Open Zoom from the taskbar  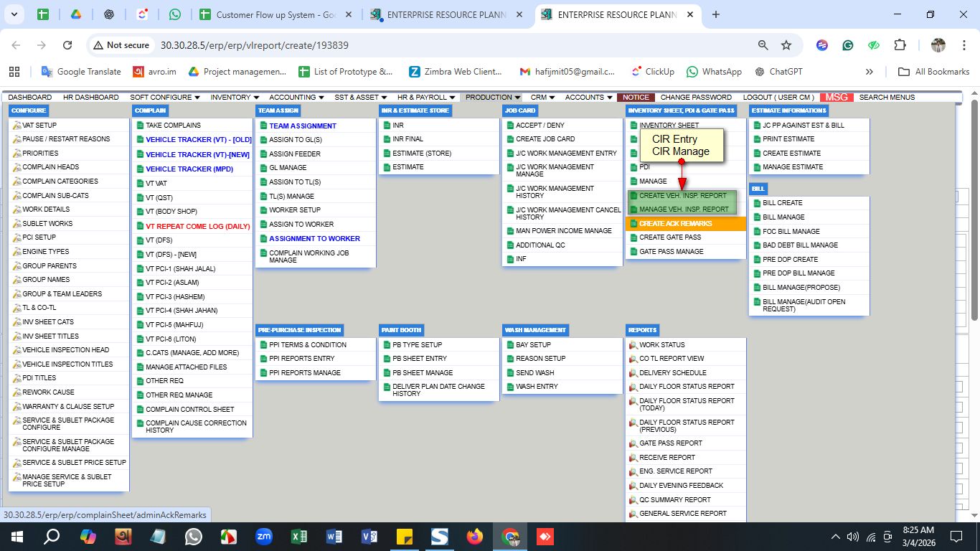264,537
